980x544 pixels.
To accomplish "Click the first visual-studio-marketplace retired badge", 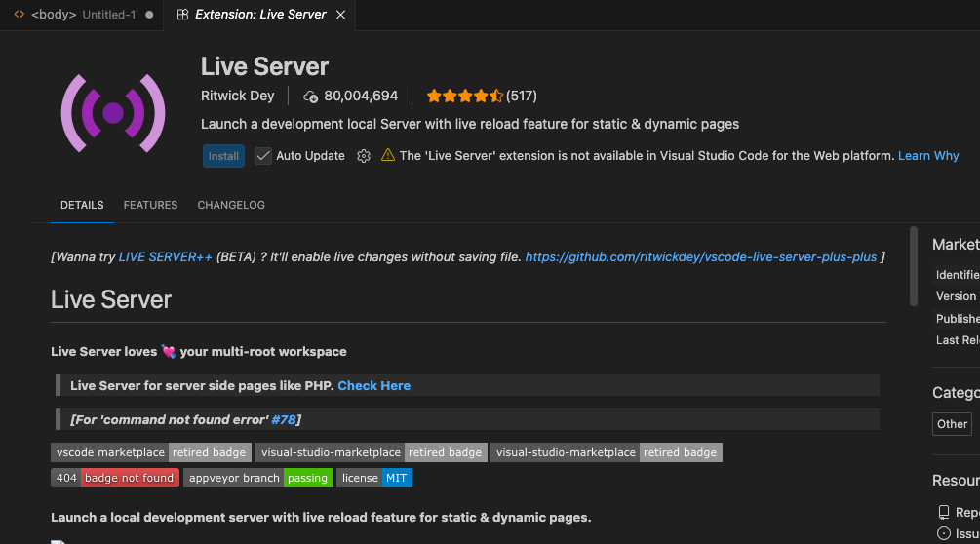I will pos(372,452).
